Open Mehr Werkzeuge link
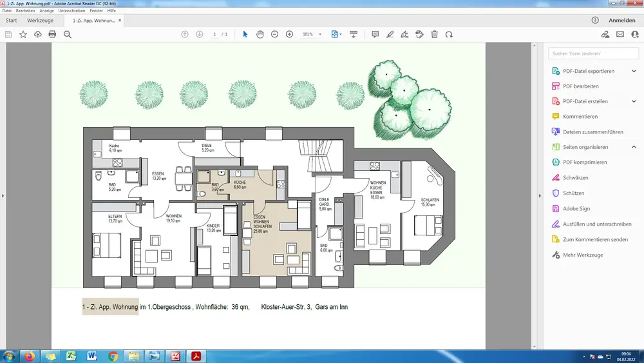 point(583,255)
